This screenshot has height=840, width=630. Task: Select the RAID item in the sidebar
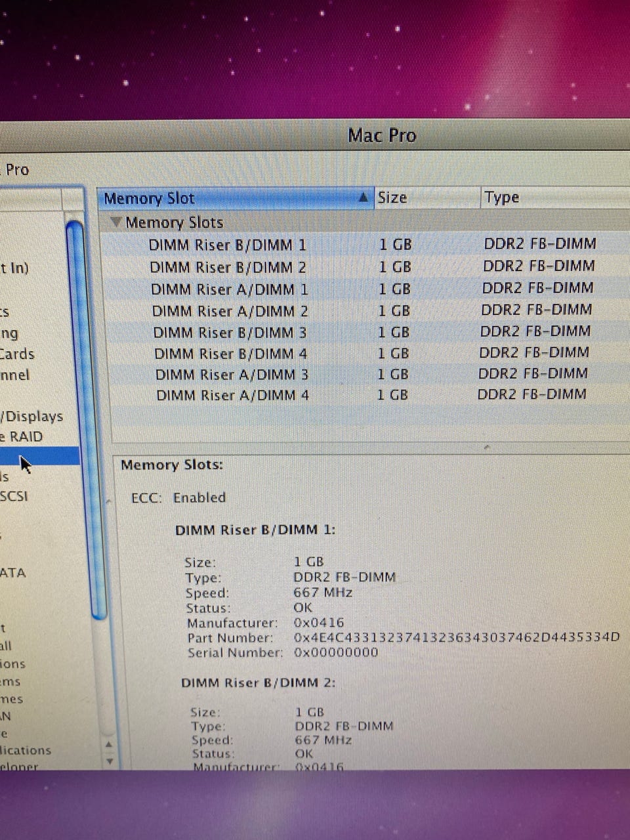[22, 436]
